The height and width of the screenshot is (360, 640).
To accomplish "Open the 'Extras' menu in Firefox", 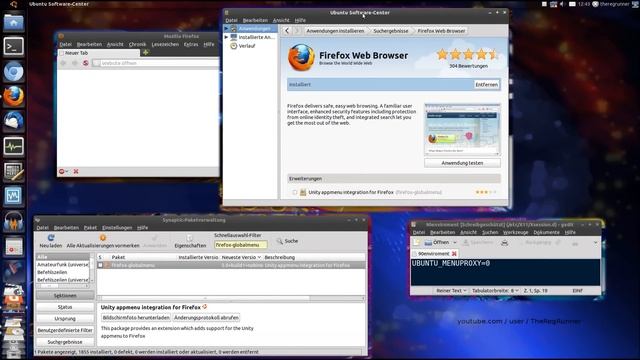I will (191, 44).
